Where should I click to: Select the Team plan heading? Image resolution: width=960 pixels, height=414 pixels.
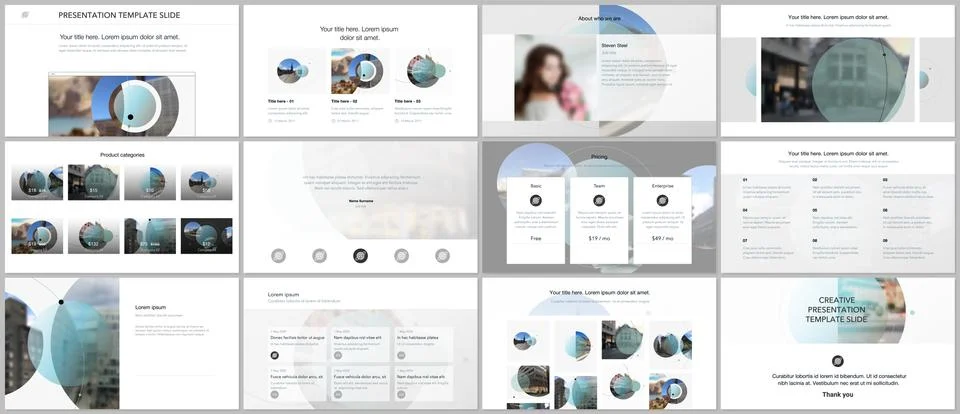click(x=599, y=186)
